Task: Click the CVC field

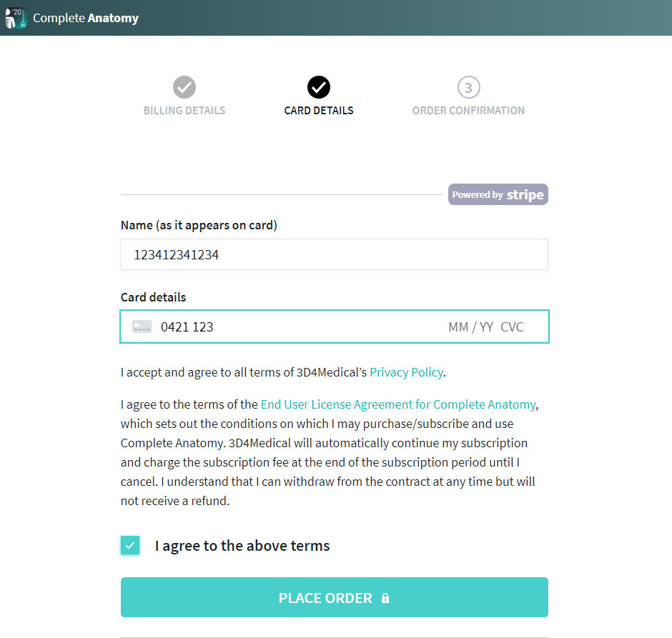Action: tap(512, 327)
